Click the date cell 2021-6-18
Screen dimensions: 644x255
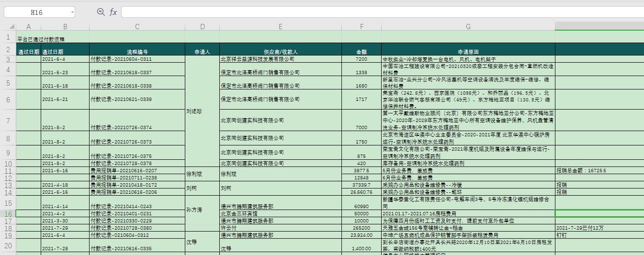pyautogui.click(x=65, y=83)
